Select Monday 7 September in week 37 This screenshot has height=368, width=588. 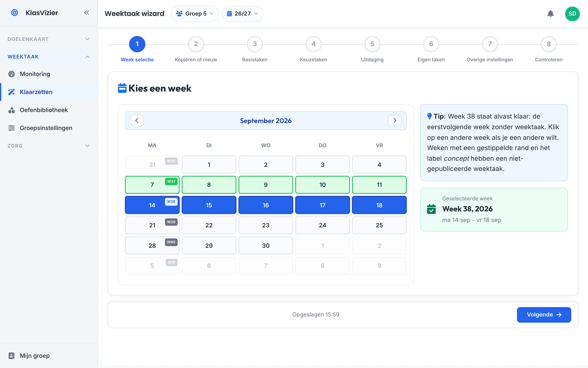coord(152,185)
